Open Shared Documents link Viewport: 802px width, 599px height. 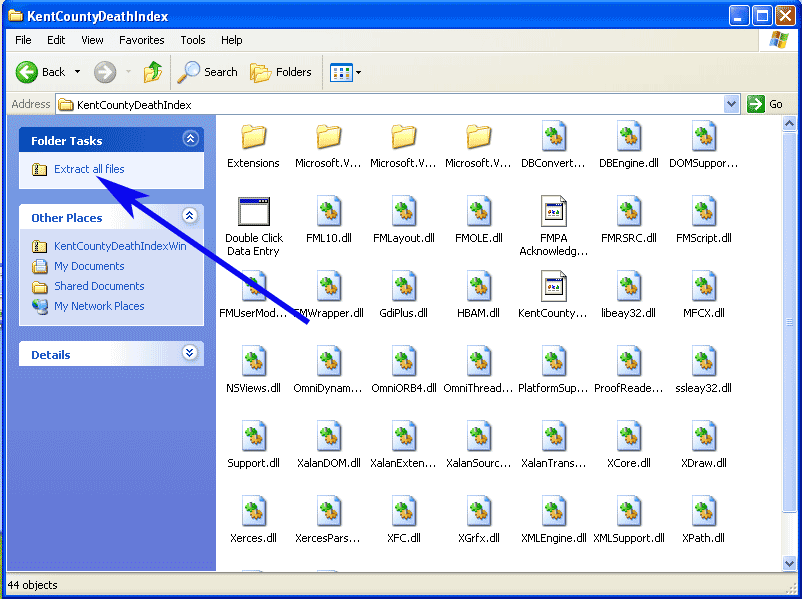99,286
